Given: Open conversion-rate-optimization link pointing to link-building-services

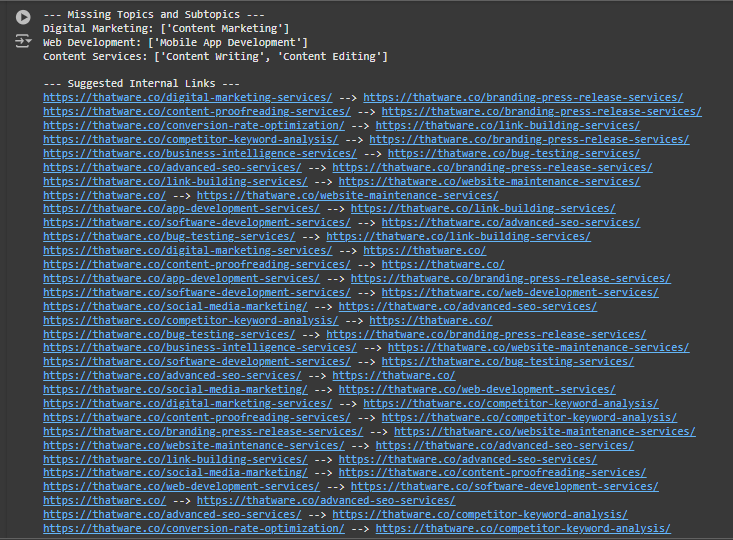Looking at the screenshot, I should tap(194, 126).
